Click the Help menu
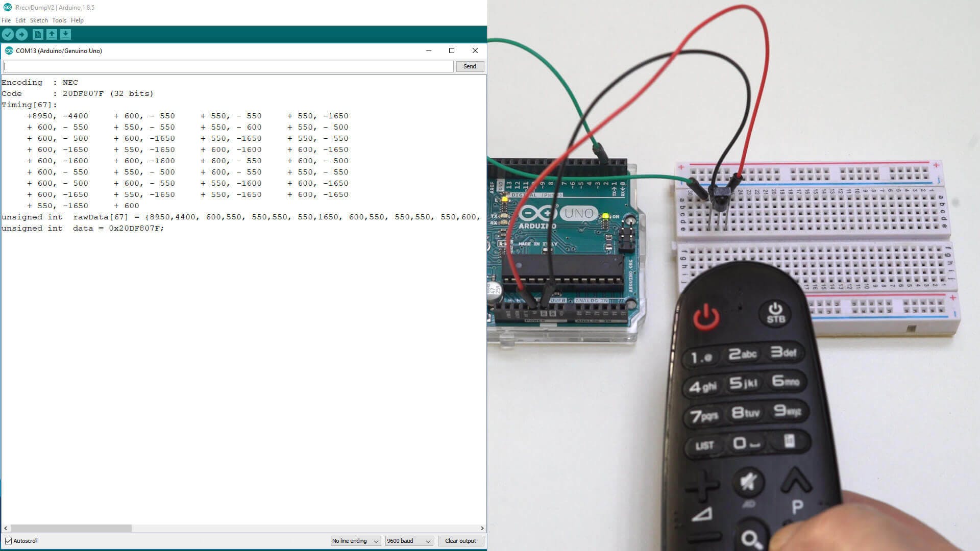This screenshot has height=551, width=980. pyautogui.click(x=76, y=20)
